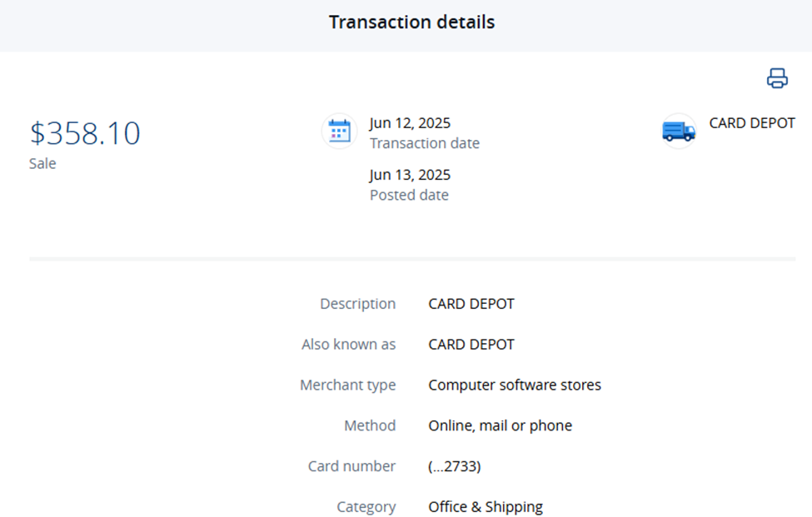Image resolution: width=812 pixels, height=517 pixels.
Task: Click the Online, mail or phone value
Action: [500, 425]
